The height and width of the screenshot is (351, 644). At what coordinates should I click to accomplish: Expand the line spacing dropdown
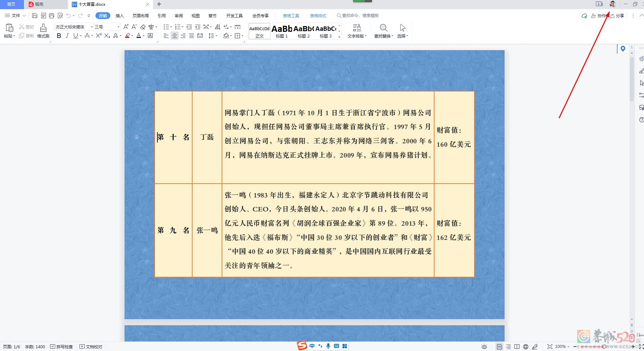216,36
